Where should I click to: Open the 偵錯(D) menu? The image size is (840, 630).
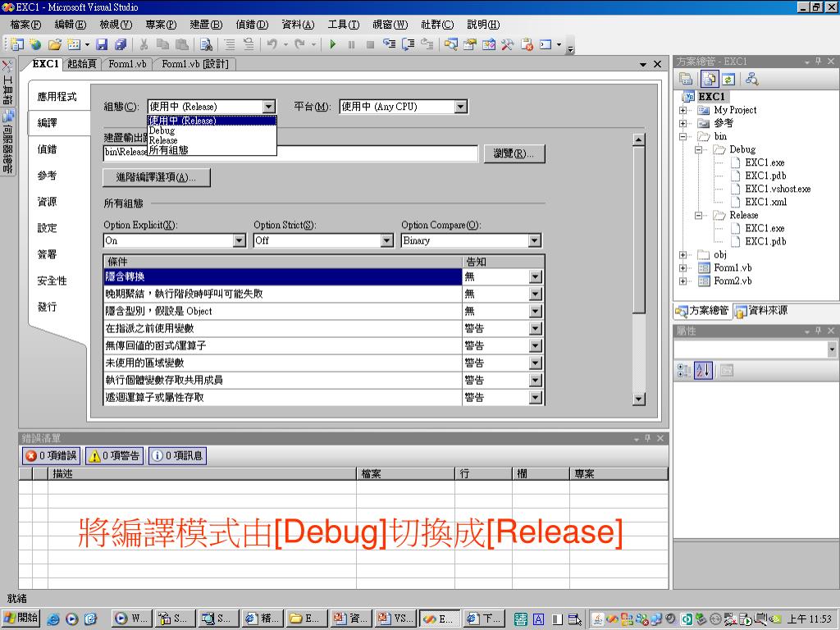tap(252, 25)
